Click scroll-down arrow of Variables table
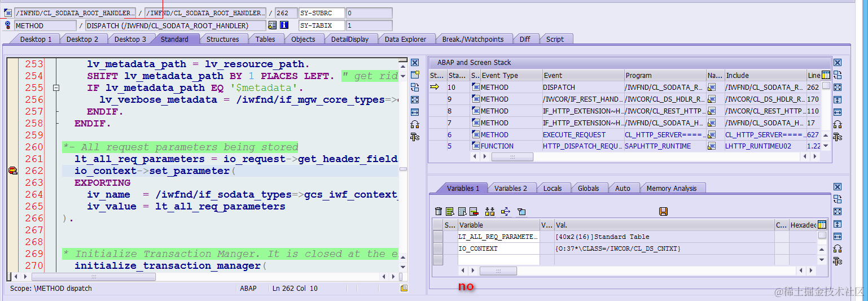 (822, 259)
